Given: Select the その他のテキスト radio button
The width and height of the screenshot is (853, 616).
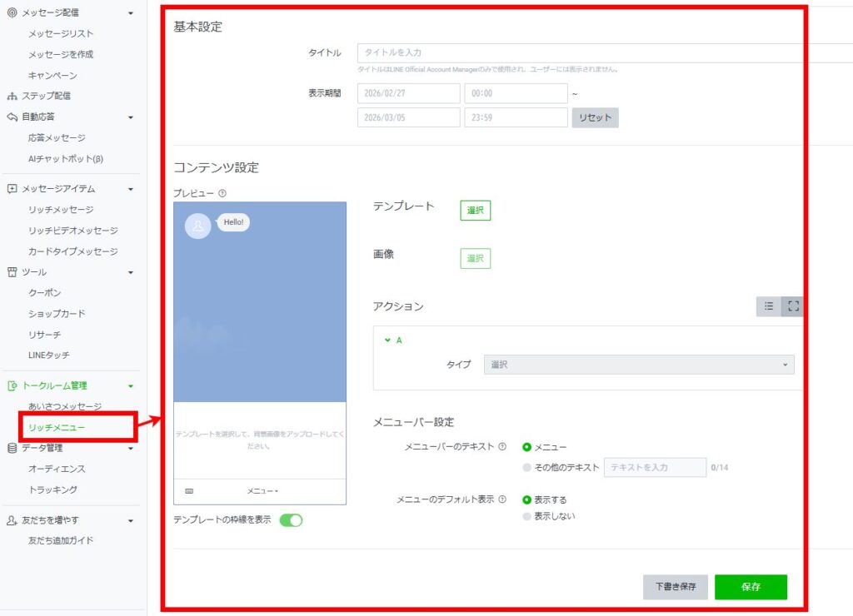Looking at the screenshot, I should pos(526,467).
